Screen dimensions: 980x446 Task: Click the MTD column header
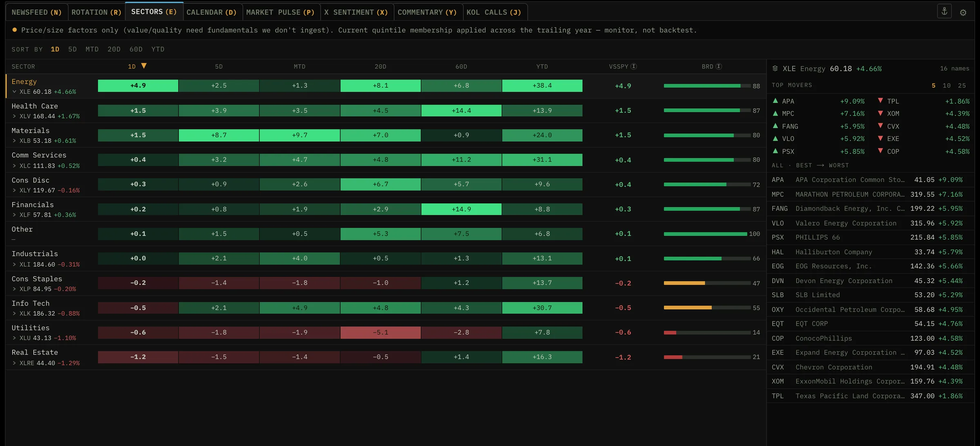coord(300,67)
